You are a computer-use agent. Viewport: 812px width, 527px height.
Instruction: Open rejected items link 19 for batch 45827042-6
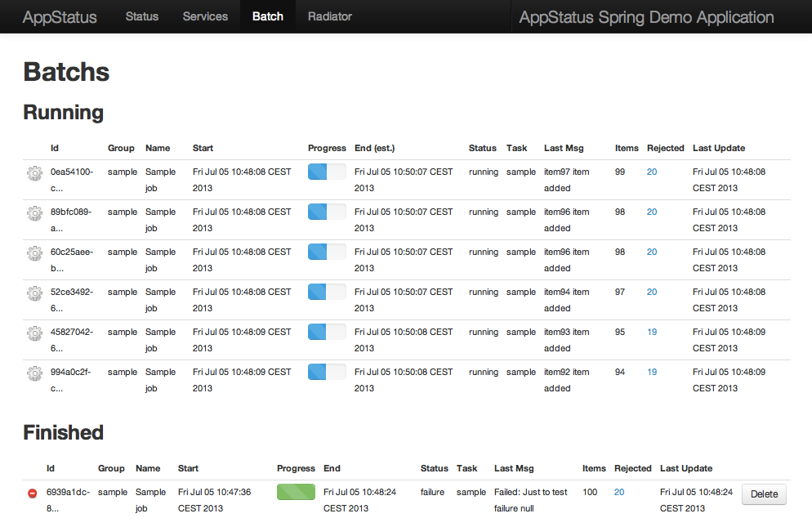[652, 332]
